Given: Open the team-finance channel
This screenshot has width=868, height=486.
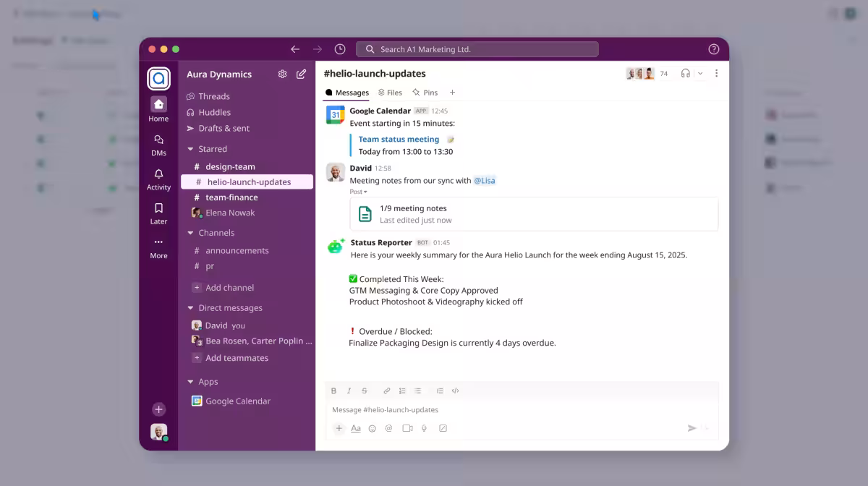Looking at the screenshot, I should (x=231, y=197).
